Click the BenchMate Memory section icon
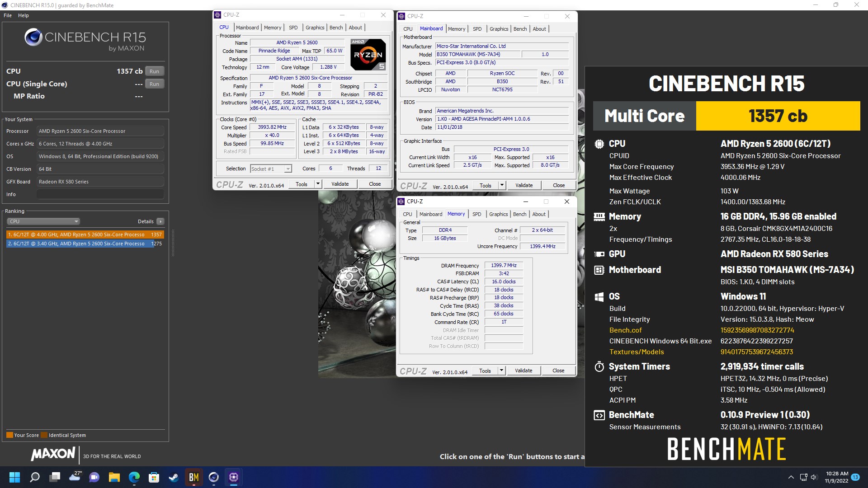 click(x=599, y=217)
